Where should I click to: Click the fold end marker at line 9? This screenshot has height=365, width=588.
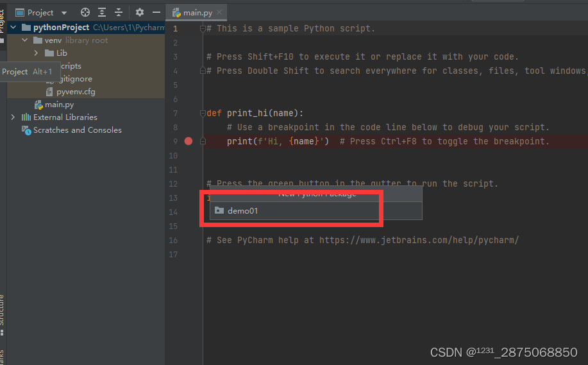click(203, 141)
